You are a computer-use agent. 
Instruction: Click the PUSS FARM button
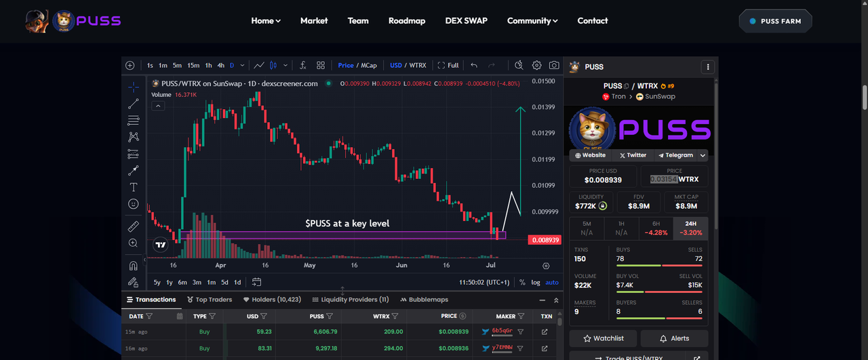pyautogui.click(x=775, y=21)
